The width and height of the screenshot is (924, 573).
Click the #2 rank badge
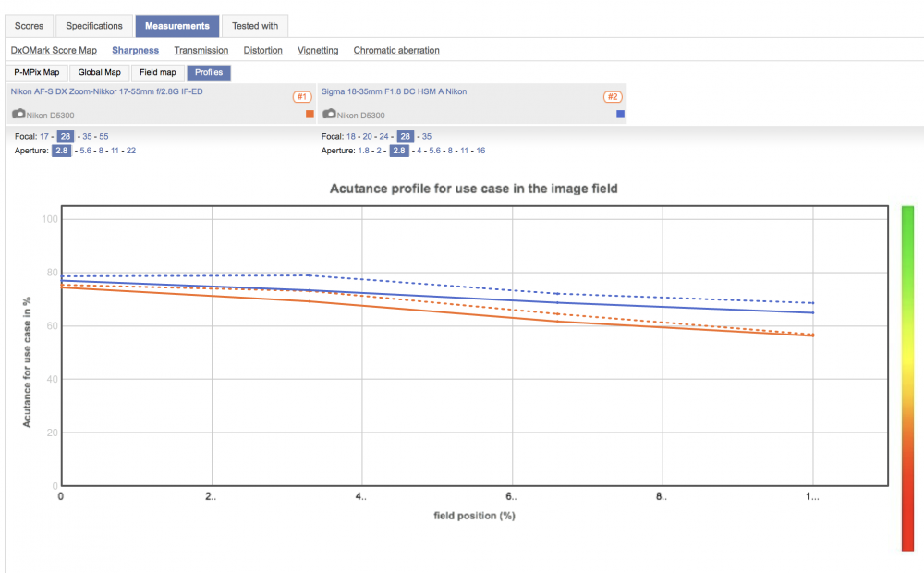pos(613,97)
